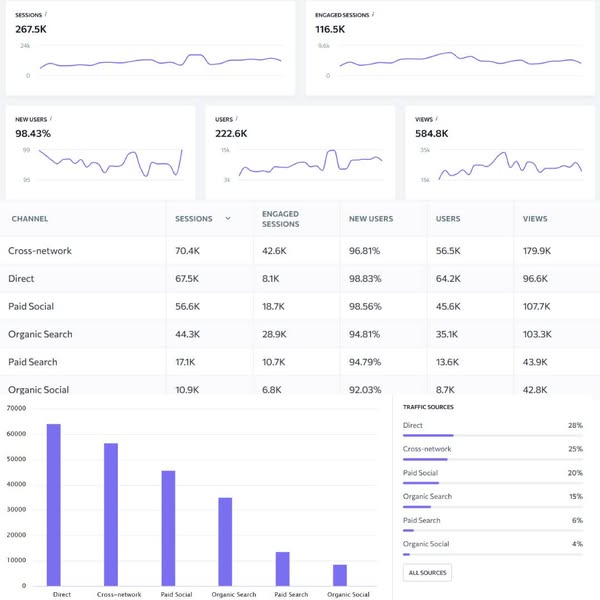The height and width of the screenshot is (600, 600).
Task: Click the 179.9K views cell
Action: click(x=537, y=251)
